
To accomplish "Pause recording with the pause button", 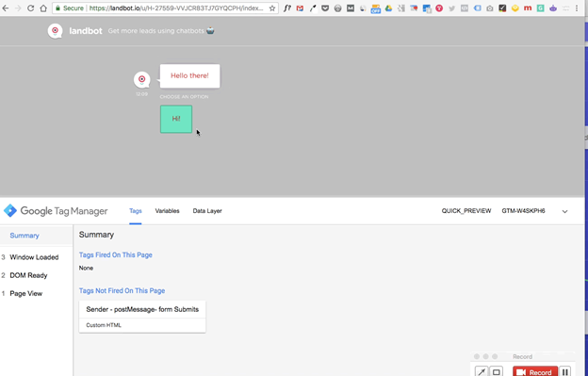I will click(565, 372).
